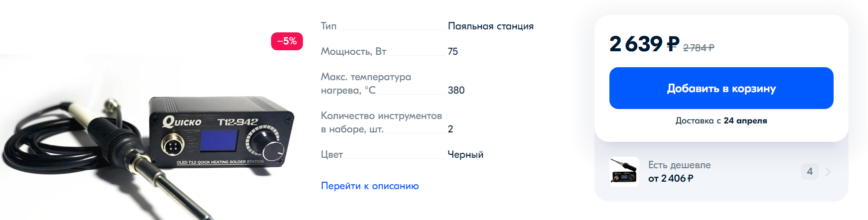Viewport: 868px width, 220px height.
Task: Select the power value '75'
Action: click(452, 52)
